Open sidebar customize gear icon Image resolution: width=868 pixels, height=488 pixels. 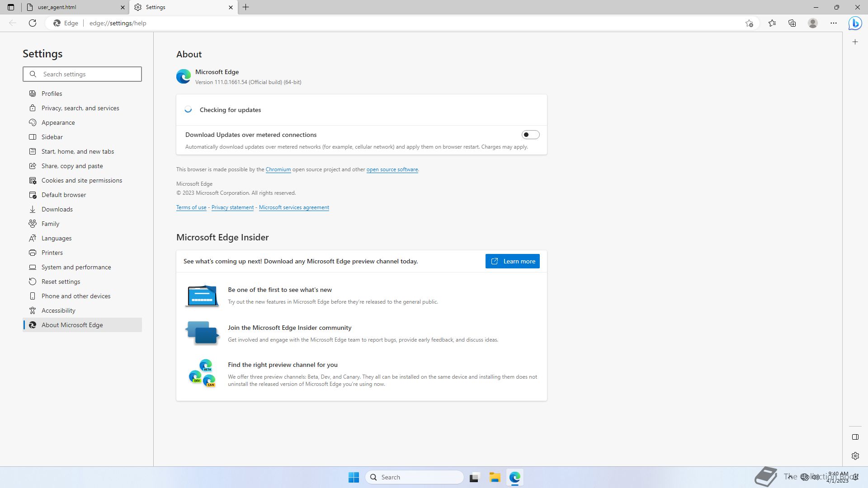(855, 456)
